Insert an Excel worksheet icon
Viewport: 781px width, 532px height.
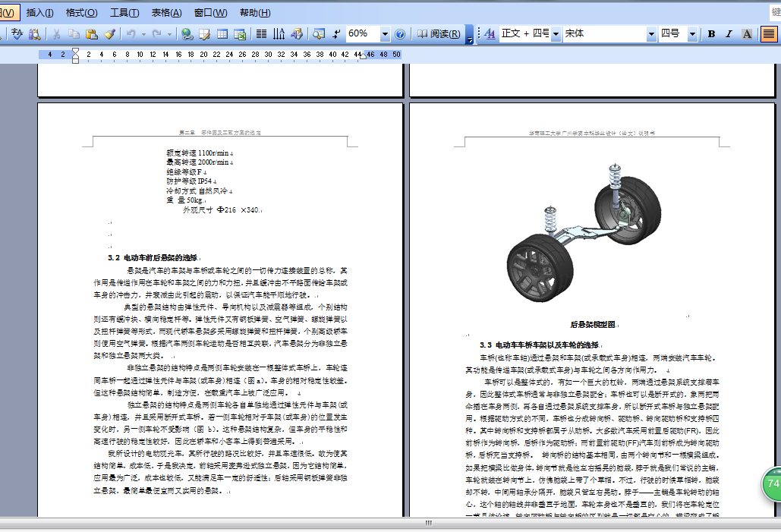click(x=240, y=34)
